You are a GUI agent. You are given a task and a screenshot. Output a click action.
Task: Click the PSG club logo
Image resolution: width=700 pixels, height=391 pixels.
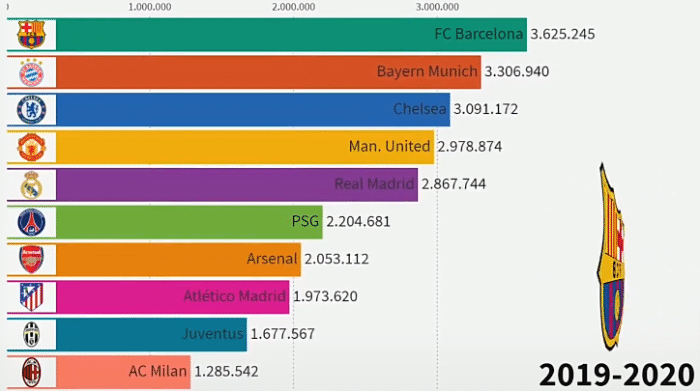[x=31, y=222]
